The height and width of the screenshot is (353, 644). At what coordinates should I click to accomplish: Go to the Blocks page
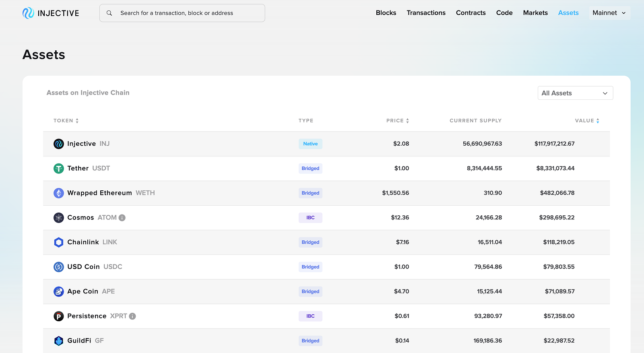coord(386,13)
